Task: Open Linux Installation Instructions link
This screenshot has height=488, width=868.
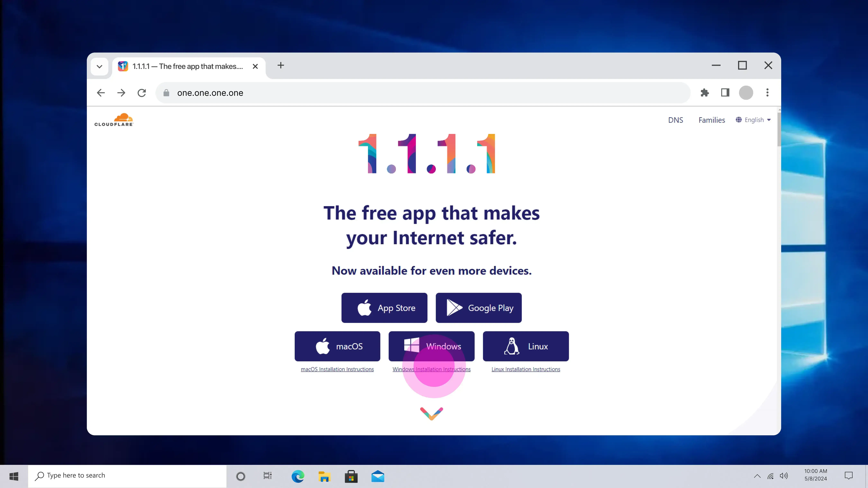Action: pos(526,369)
